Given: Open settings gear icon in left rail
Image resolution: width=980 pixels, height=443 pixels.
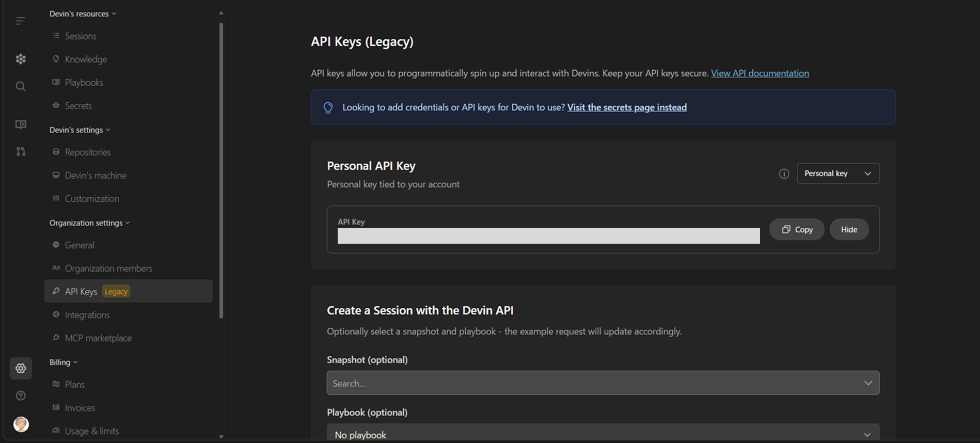Looking at the screenshot, I should 21,368.
